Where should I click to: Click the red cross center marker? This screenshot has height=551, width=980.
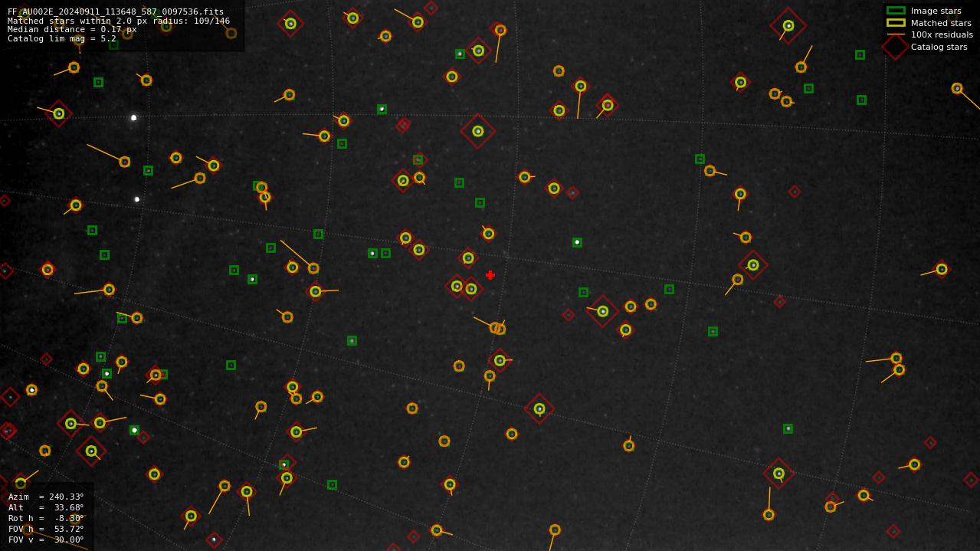point(490,275)
